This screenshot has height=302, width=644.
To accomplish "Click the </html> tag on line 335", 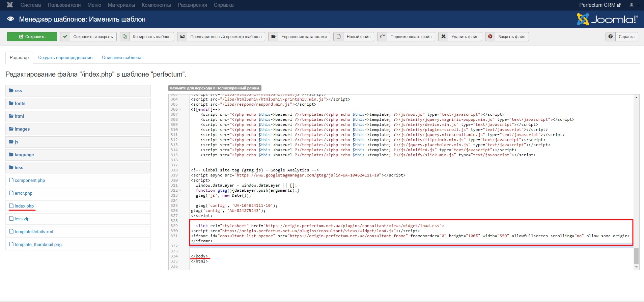I will pyautogui.click(x=199, y=261).
